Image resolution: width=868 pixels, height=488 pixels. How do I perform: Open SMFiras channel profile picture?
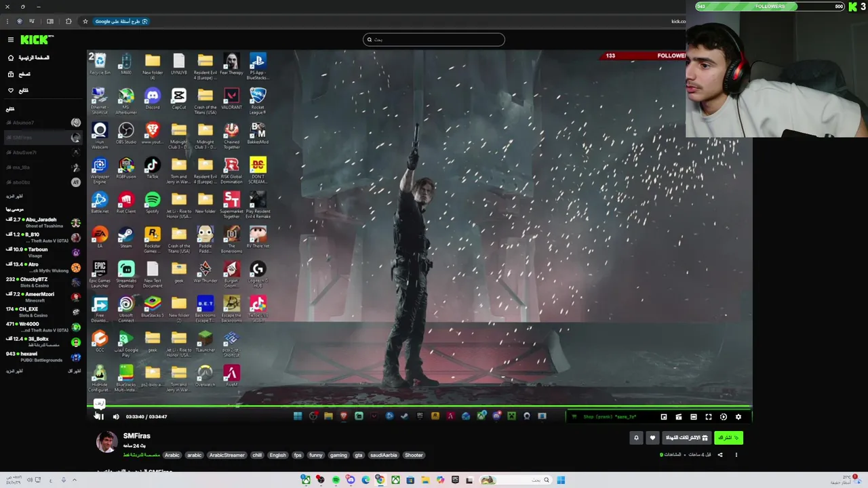106,441
